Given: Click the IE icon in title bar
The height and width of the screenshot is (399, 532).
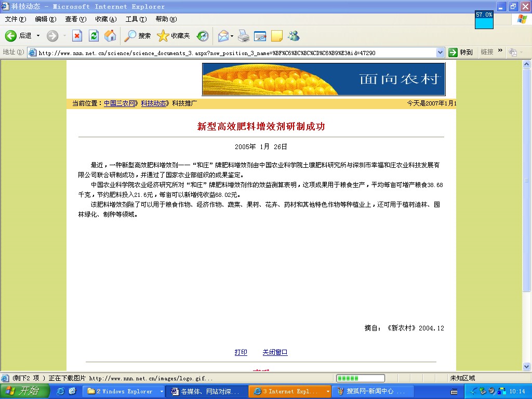Looking at the screenshot, I should [5, 6].
